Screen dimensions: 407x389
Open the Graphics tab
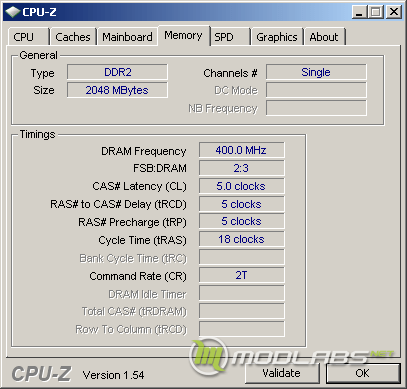[x=277, y=37]
